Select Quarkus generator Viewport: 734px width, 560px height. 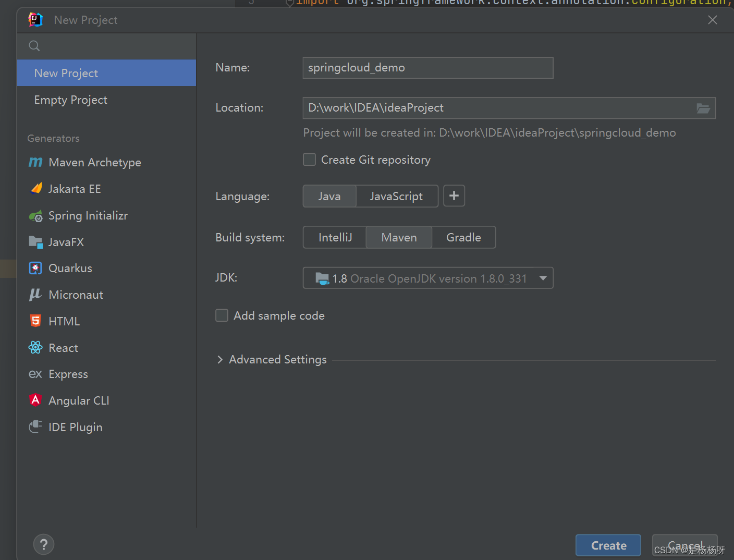pyautogui.click(x=106, y=268)
